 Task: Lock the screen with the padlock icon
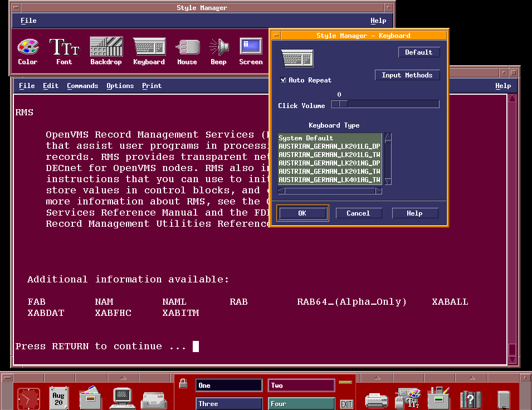[x=183, y=383]
